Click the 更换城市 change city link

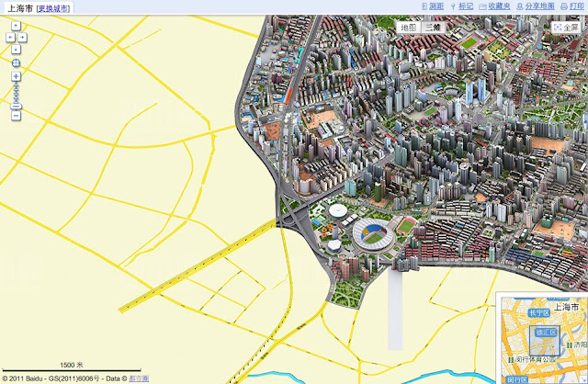pos(54,8)
